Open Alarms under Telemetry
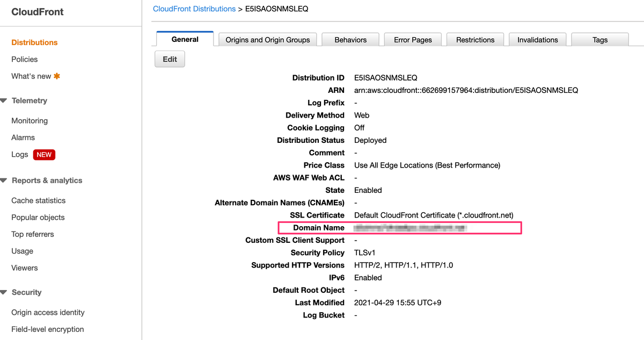 pos(23,138)
